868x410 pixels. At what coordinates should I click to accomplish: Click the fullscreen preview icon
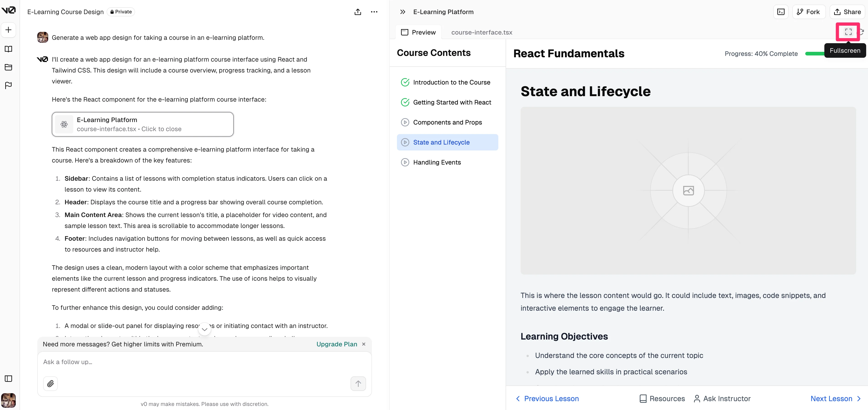[848, 32]
